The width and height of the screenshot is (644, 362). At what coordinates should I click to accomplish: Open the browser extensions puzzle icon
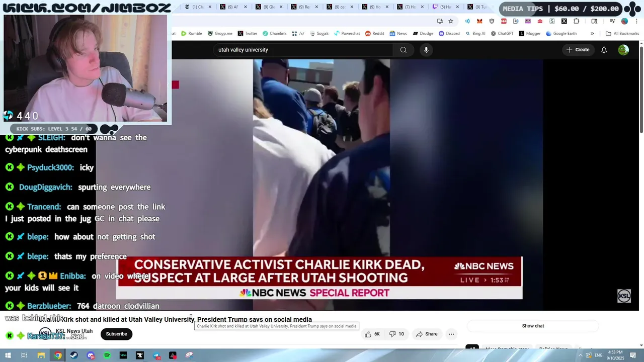point(576,21)
